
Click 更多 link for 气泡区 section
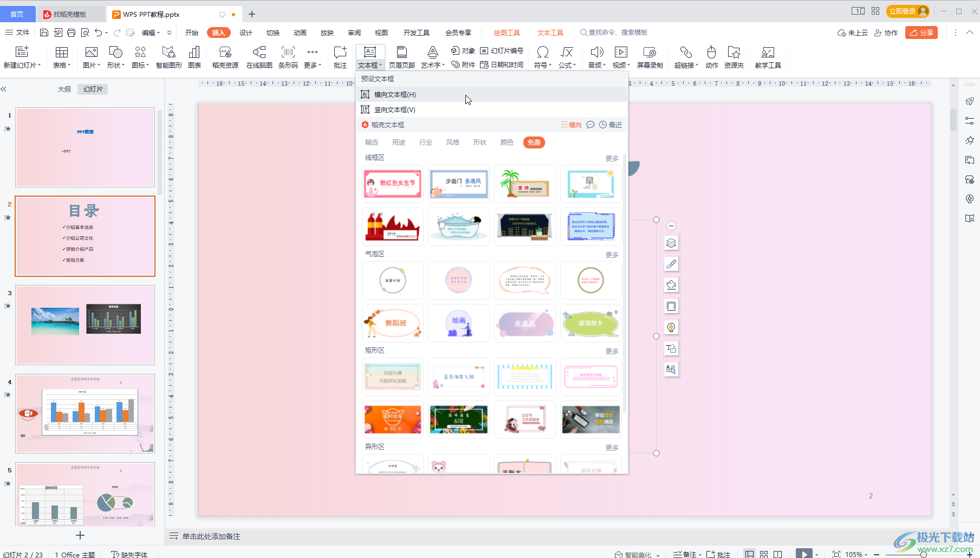coord(612,255)
